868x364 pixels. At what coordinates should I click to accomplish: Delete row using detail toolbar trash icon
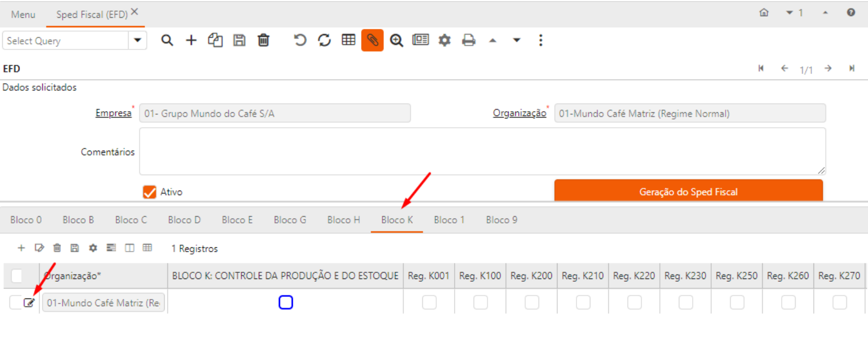coord(57,248)
